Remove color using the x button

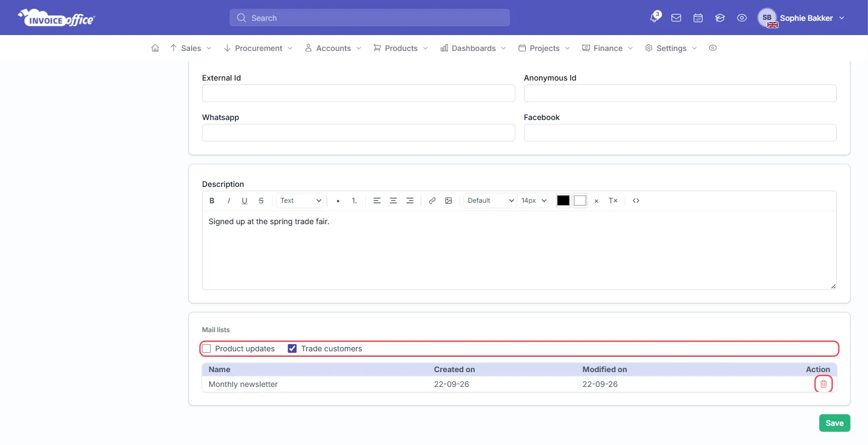click(596, 201)
